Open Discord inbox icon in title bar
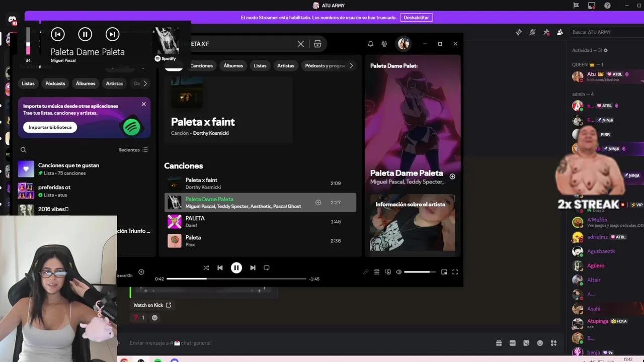Viewport: 644px width, 362px height. (x=592, y=6)
